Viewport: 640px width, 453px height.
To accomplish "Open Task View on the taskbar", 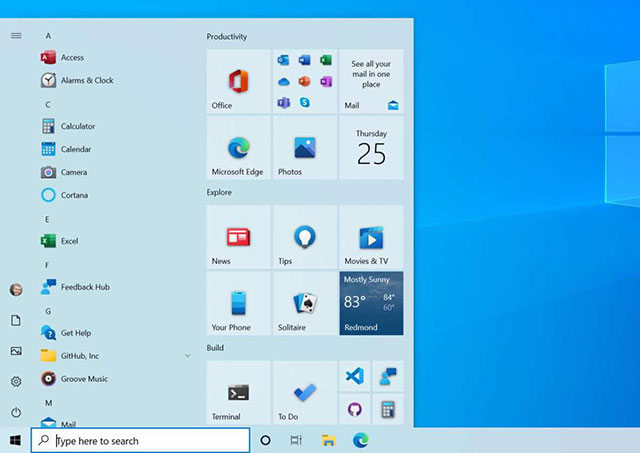I will [x=296, y=440].
